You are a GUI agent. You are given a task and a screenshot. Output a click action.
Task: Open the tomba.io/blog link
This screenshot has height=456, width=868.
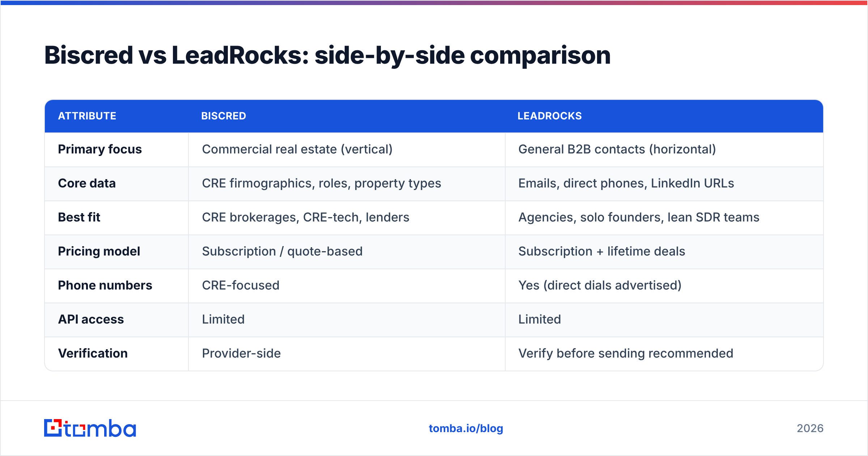pos(466,428)
